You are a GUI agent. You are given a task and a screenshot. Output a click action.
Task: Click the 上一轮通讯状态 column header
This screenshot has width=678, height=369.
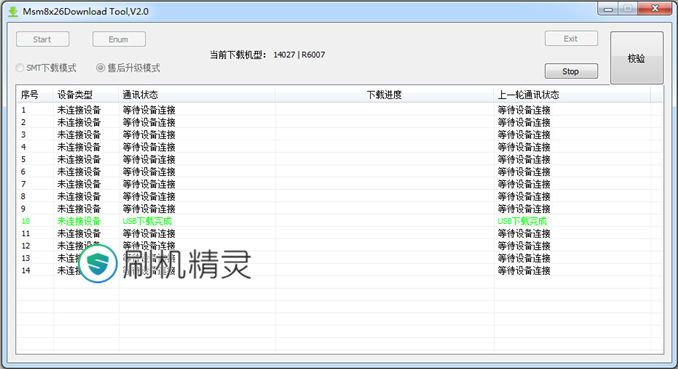pos(572,95)
